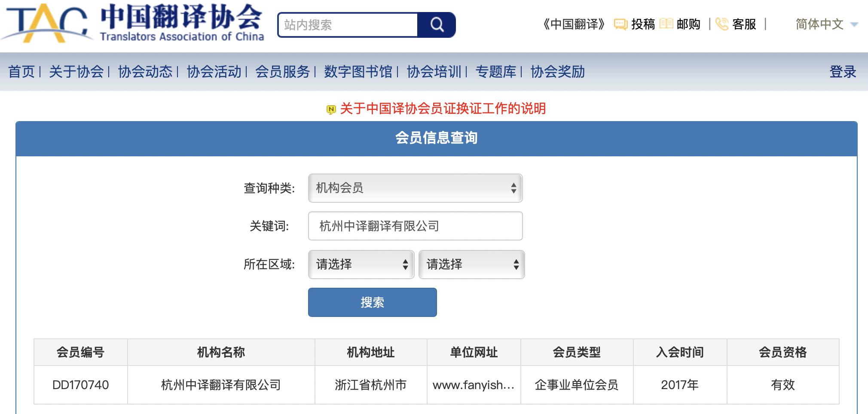Image resolution: width=868 pixels, height=414 pixels.
Task: Click the 邮购 book icon
Action: coord(666,24)
